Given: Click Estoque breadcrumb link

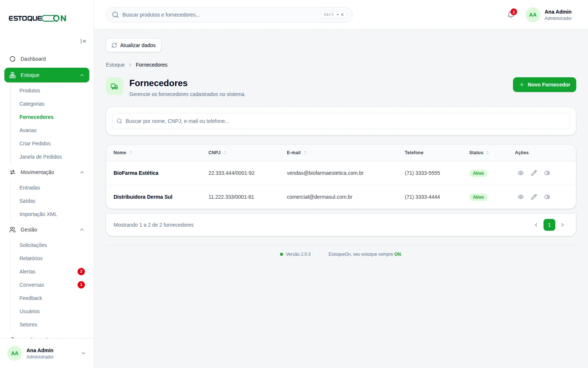Looking at the screenshot, I should 115,65.
